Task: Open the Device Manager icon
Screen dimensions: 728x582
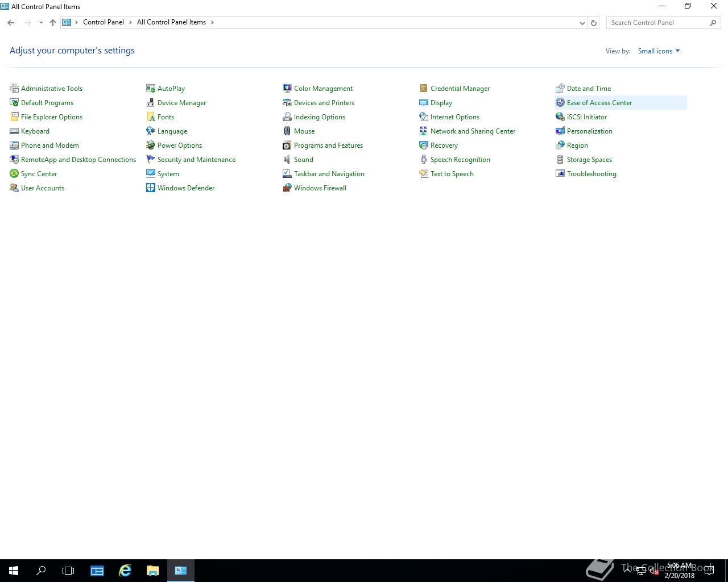Action: click(151, 102)
